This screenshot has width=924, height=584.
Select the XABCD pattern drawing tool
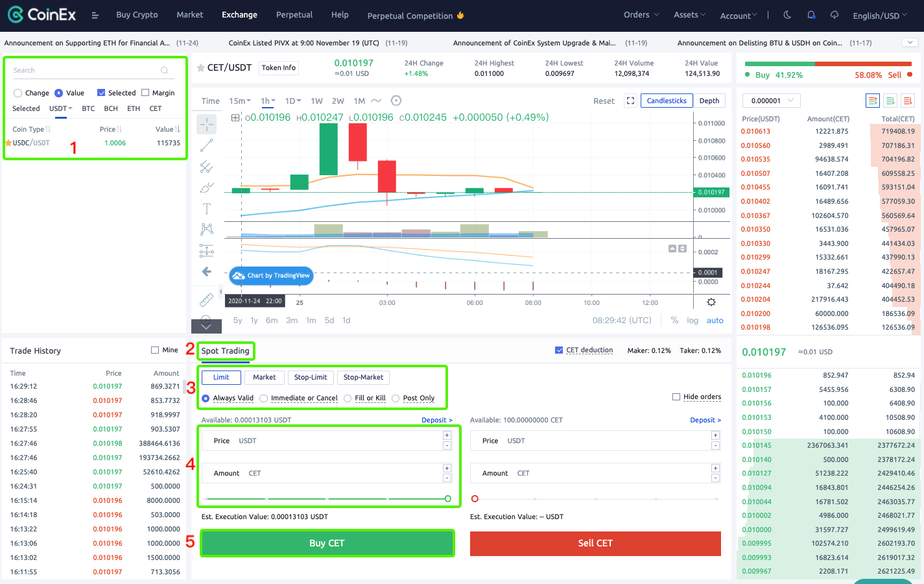click(x=206, y=229)
